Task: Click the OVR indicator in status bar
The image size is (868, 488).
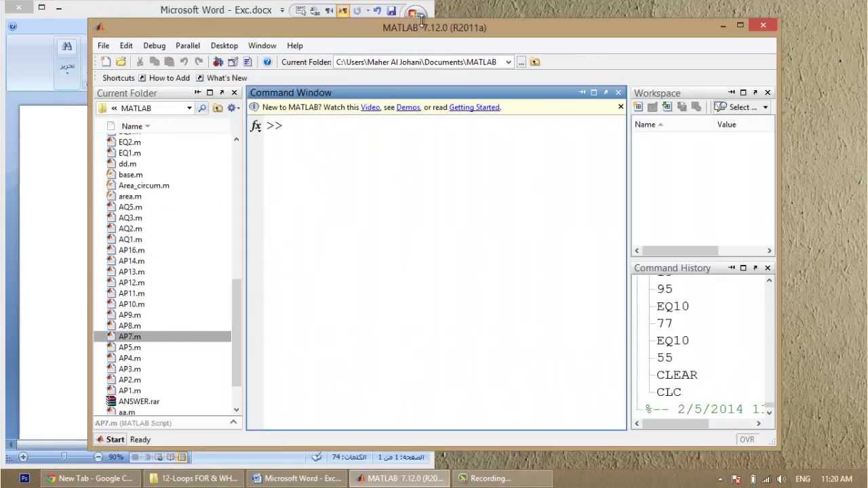Action: (747, 439)
